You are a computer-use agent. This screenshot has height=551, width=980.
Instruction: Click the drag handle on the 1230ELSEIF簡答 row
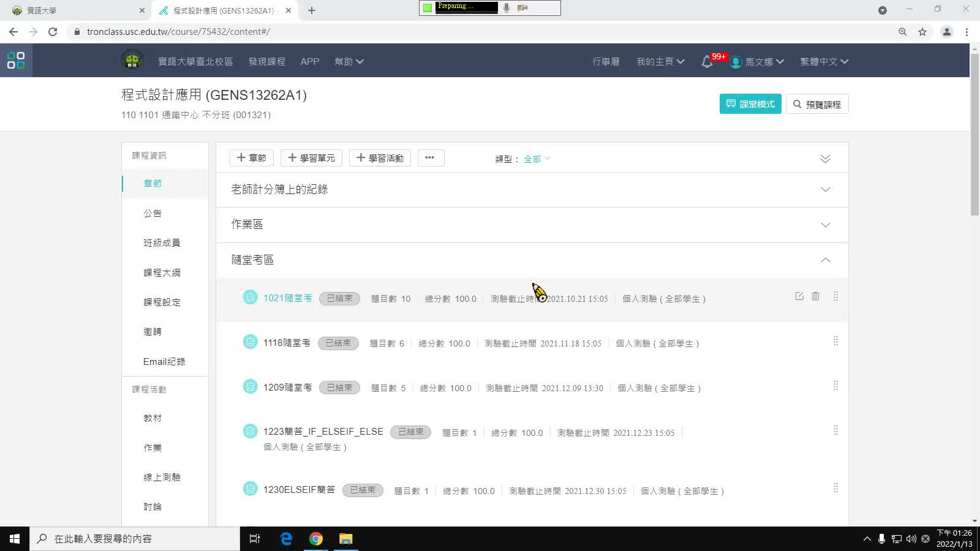tap(835, 488)
